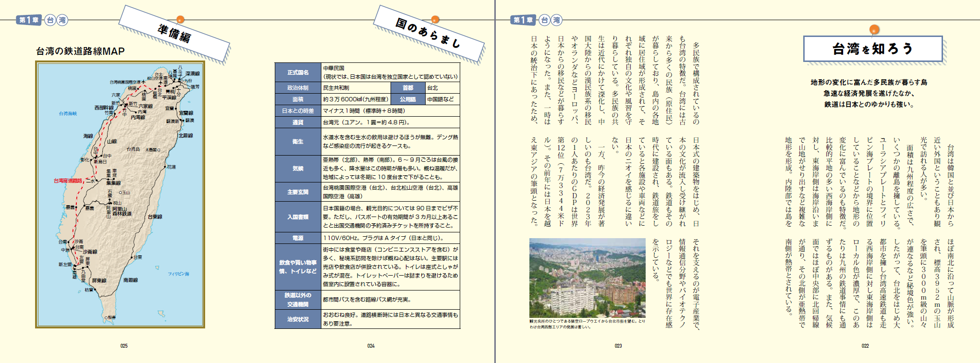Click the 第1章 badge on the right-hand spread
This screenshot has height=363, width=980.
point(523,20)
